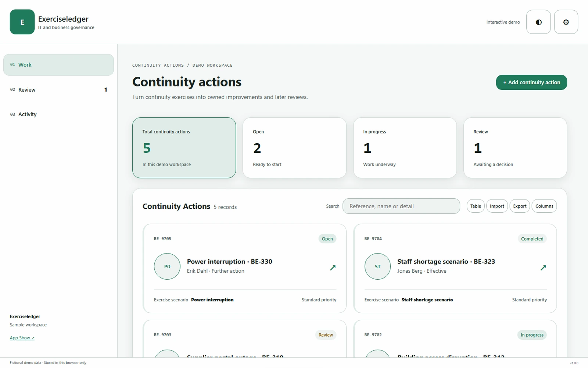This screenshot has height=368, width=588.
Task: Open Staff shortage scenario · BE-323 title
Action: (446, 262)
